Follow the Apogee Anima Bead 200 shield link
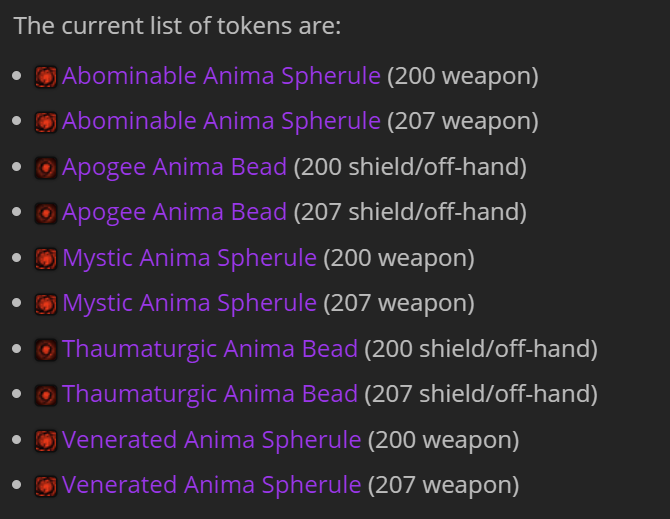Image resolution: width=670 pixels, height=519 pixels. pyautogui.click(x=174, y=167)
